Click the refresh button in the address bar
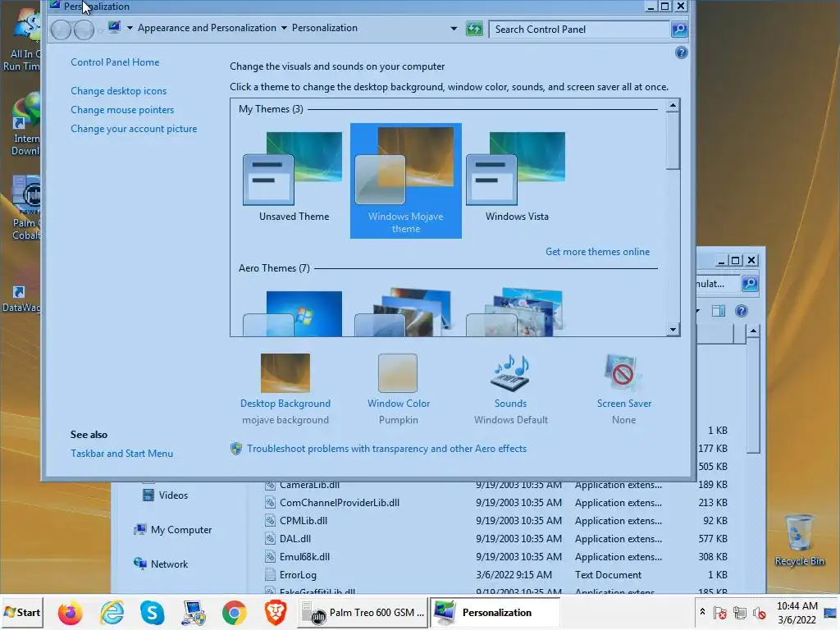This screenshot has width=840, height=630. (x=474, y=29)
